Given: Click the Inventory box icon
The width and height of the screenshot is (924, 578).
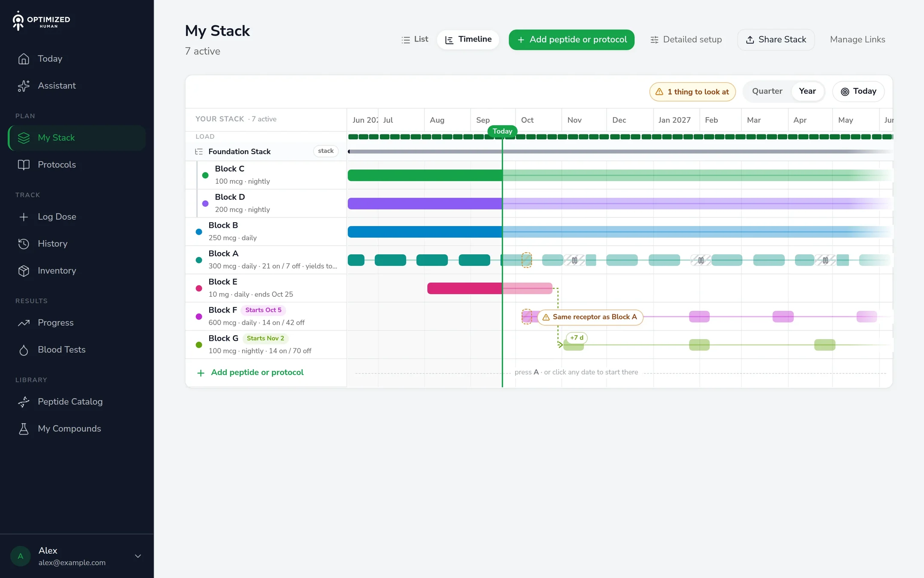Looking at the screenshot, I should pos(24,271).
